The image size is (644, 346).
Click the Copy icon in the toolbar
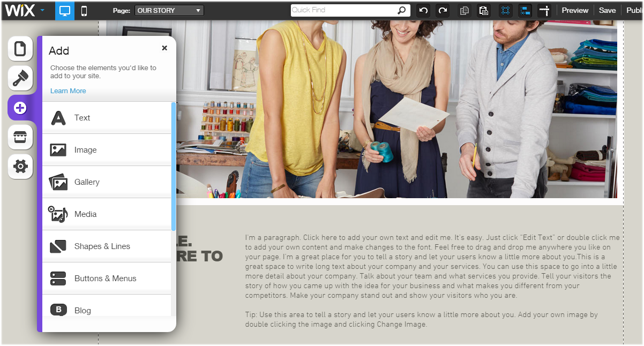coord(465,10)
